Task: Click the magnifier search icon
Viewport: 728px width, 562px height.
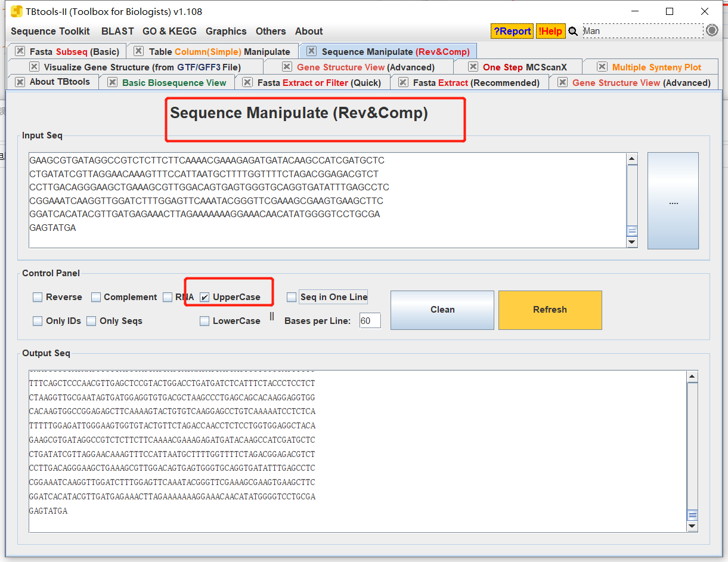Action: point(573,32)
